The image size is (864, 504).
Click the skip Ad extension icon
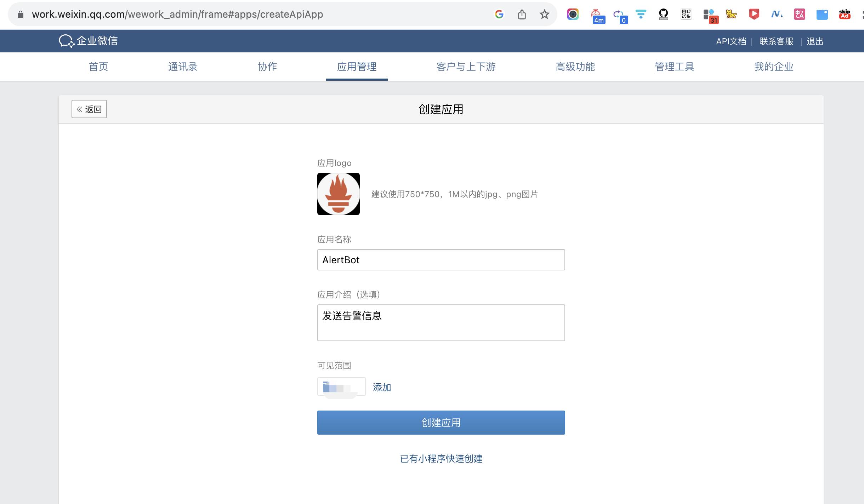point(845,15)
